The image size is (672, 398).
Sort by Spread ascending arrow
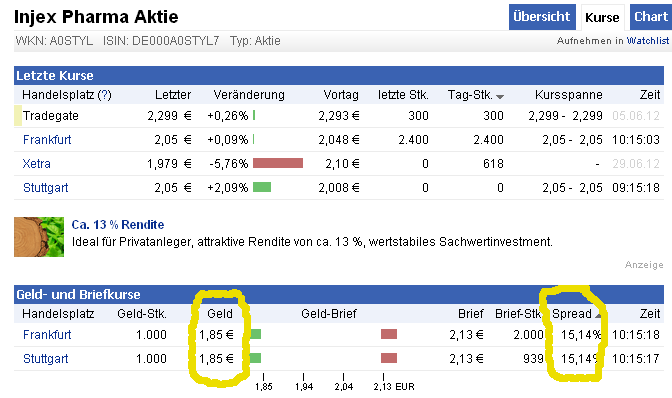[598, 316]
